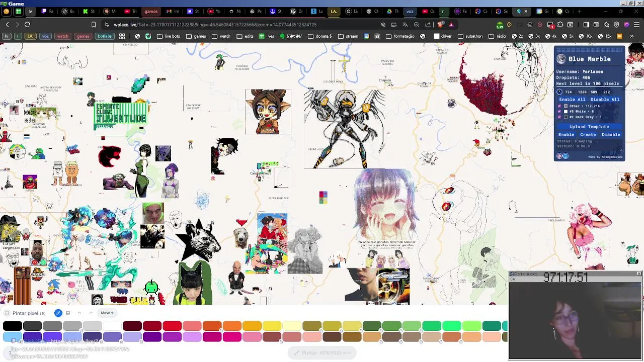Image resolution: width=644 pixels, height=362 pixels.
Task: Click the 'voz' bookmark label
Action: (45, 36)
